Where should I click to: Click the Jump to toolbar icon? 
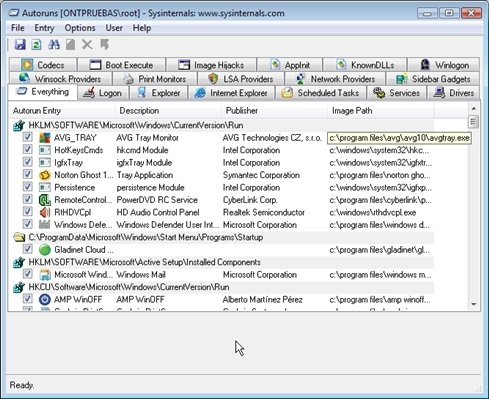[x=105, y=44]
